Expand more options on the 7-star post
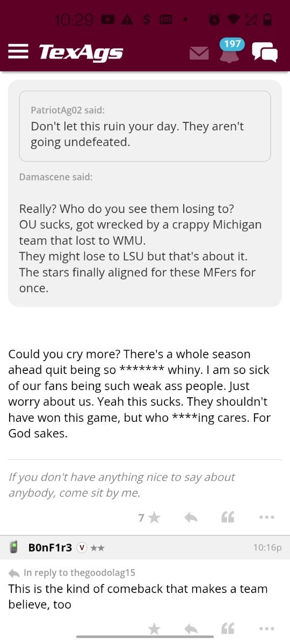This screenshot has height=644, width=290. (x=266, y=517)
